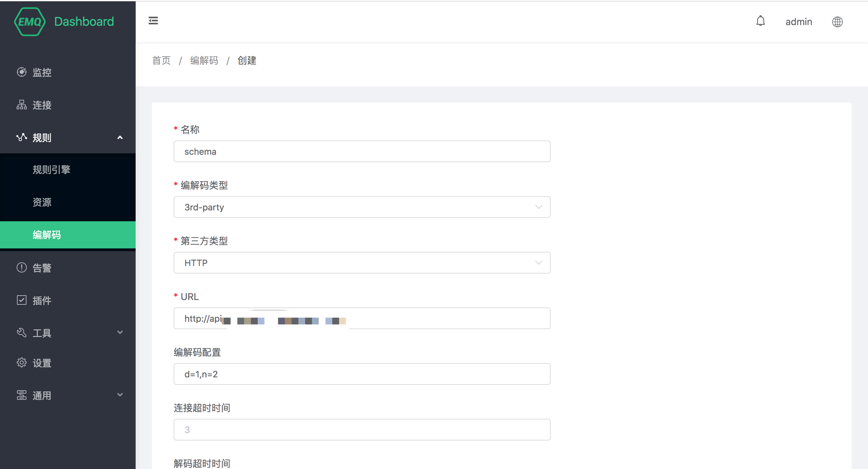Screen dimensions: 868x469
Task: Open the 编解码类型 3rd-party dropdown
Action: tap(362, 207)
